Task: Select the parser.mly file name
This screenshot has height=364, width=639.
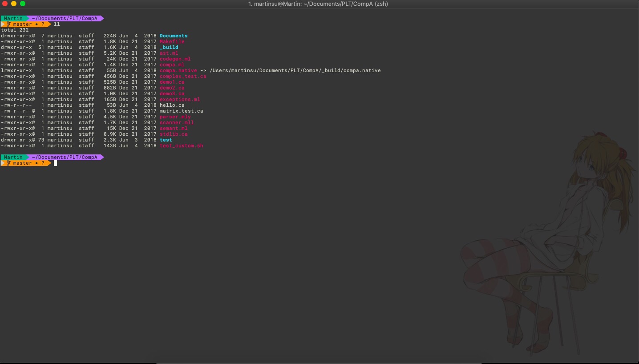Action: click(x=175, y=117)
